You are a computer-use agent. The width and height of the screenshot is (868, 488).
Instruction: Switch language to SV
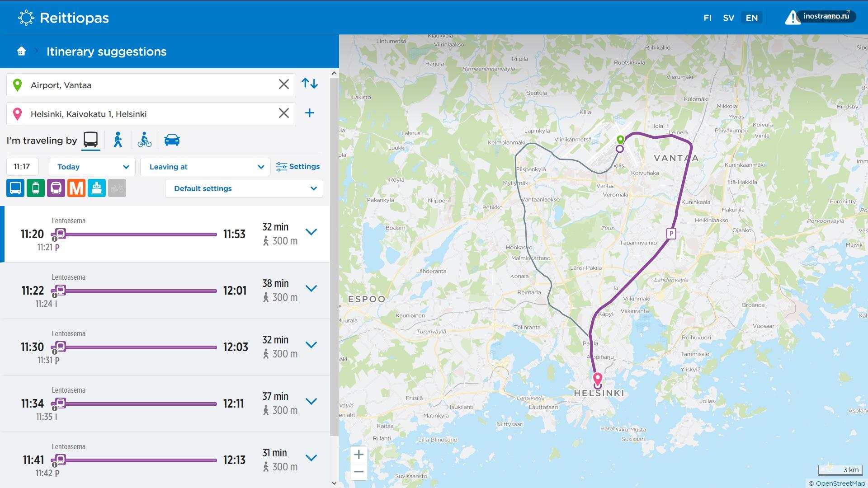(728, 18)
